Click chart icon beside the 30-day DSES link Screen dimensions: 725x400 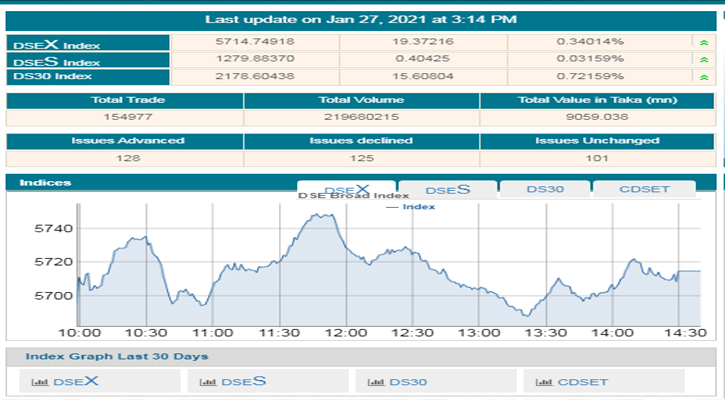coord(208,381)
